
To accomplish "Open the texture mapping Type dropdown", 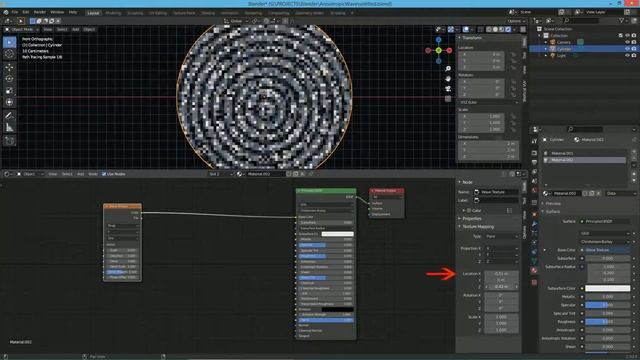I will pos(501,236).
